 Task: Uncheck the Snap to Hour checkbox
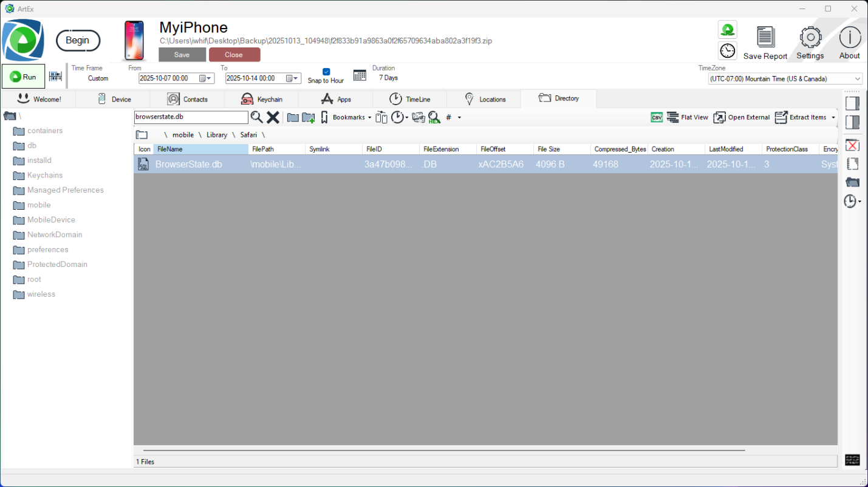click(x=326, y=72)
